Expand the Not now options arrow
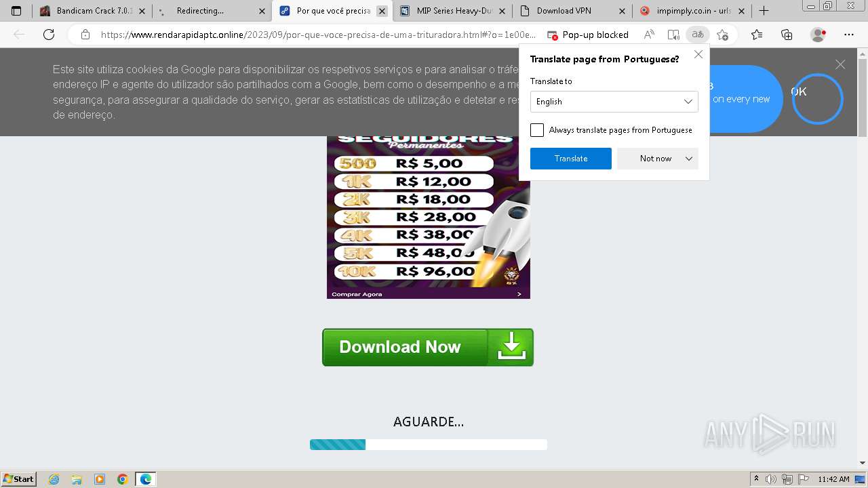 (689, 159)
